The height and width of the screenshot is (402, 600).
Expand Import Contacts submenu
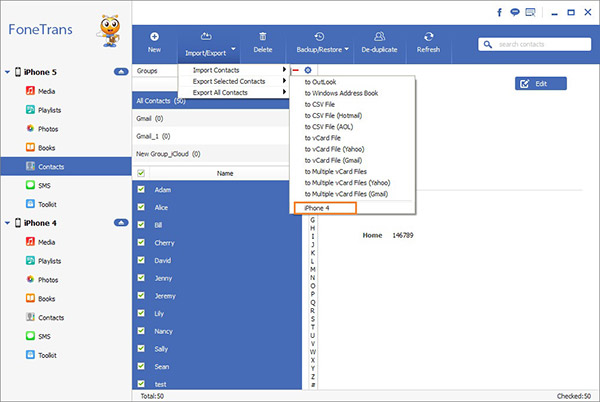tap(234, 70)
